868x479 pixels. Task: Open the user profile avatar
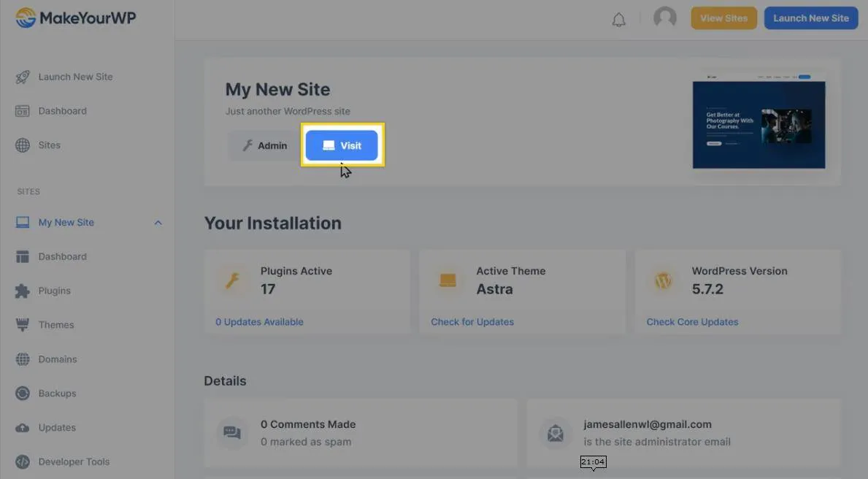pos(664,18)
